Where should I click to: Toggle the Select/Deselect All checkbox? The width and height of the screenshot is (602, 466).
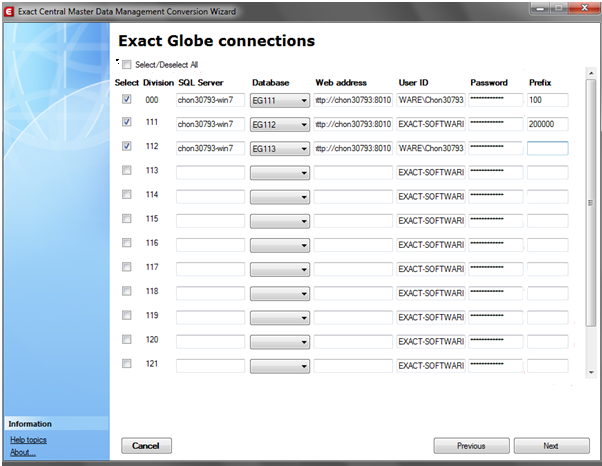(x=126, y=64)
